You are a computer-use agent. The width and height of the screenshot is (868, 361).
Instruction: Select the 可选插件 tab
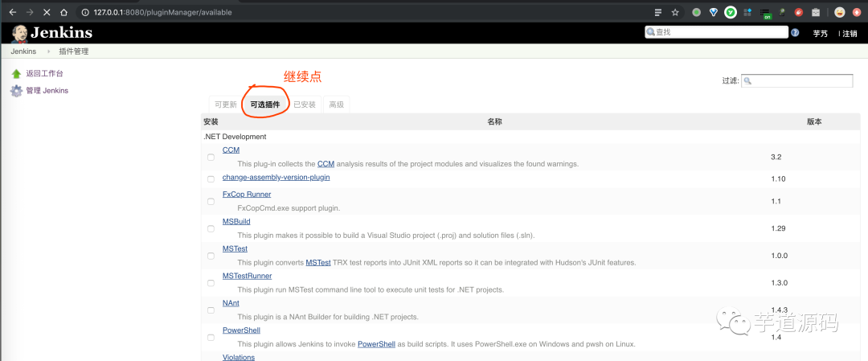point(265,104)
